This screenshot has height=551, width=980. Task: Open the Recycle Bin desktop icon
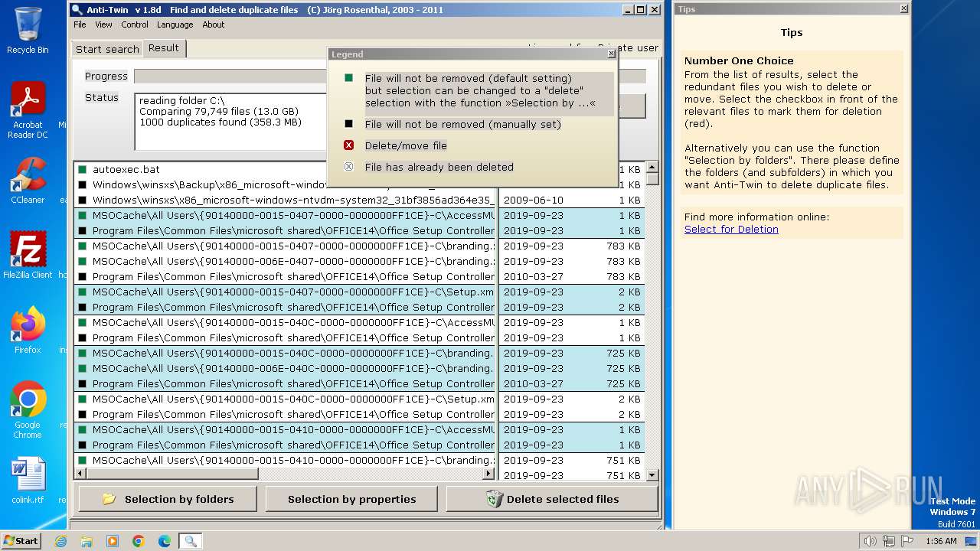point(28,31)
